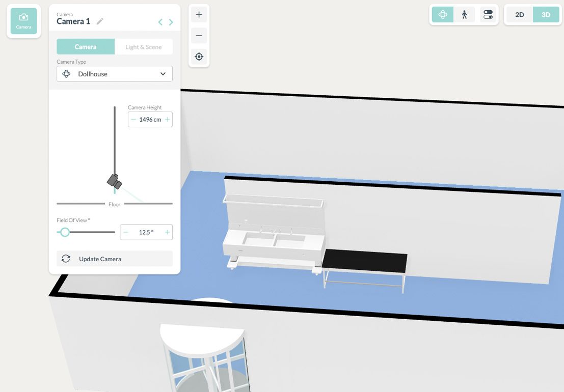
Task: Click the Camera mode icon in sidebar
Action: tap(23, 21)
